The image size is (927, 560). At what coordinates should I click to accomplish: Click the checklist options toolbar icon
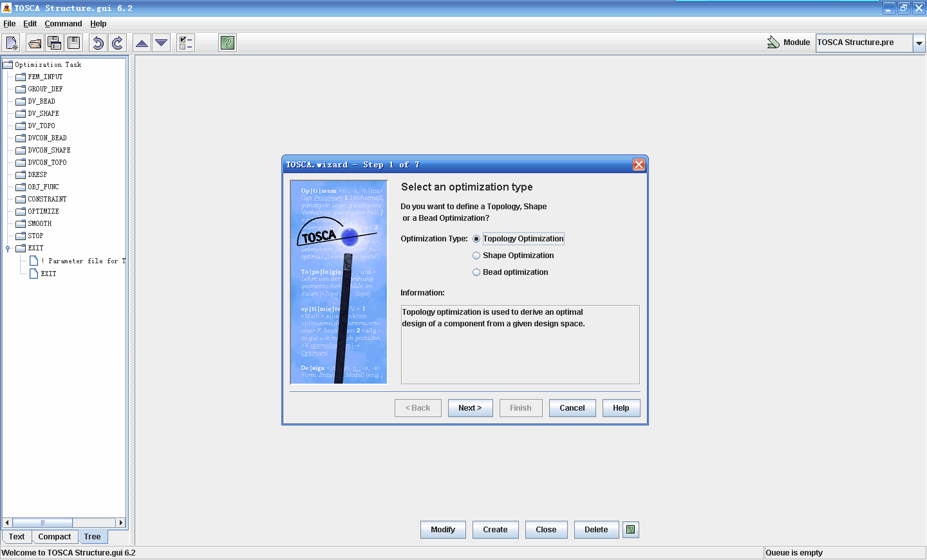click(185, 43)
